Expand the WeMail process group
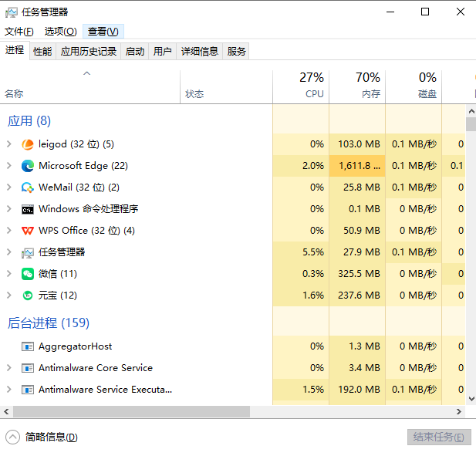 tap(9, 187)
